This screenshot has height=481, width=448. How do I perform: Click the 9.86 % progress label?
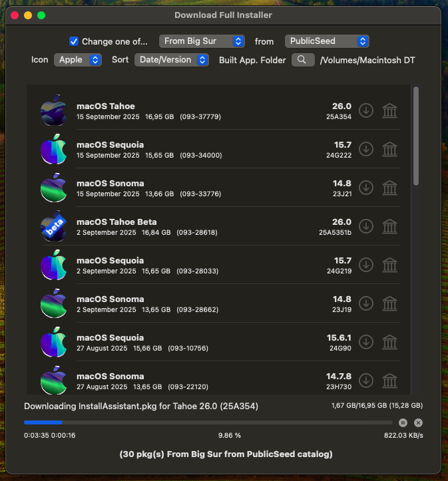(x=230, y=435)
